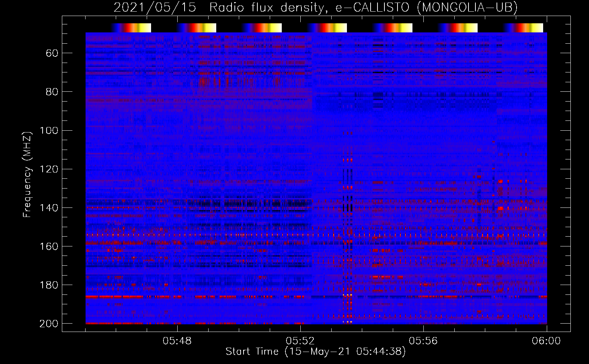Click the 05:48 time tick label
Image resolution: width=589 pixels, height=364 pixels.
point(177,341)
